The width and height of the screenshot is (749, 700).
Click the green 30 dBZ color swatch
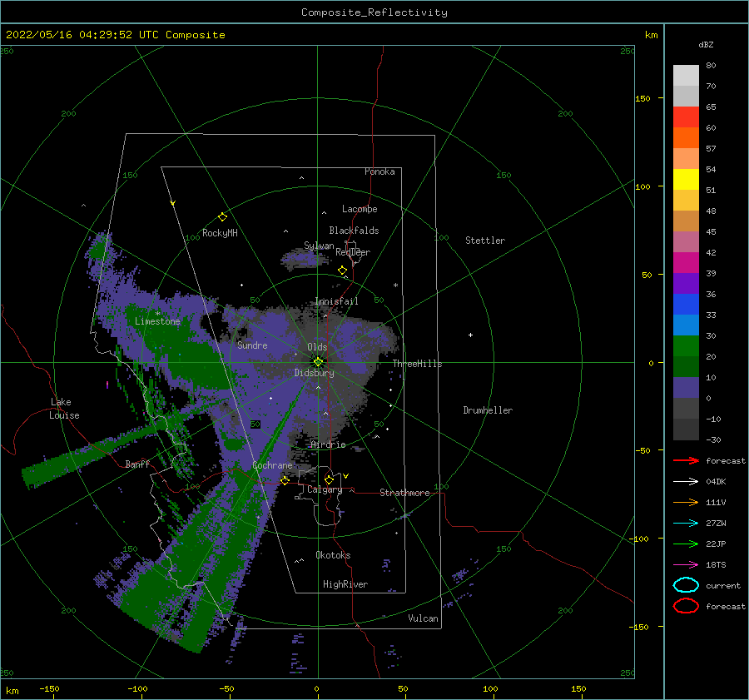click(686, 346)
